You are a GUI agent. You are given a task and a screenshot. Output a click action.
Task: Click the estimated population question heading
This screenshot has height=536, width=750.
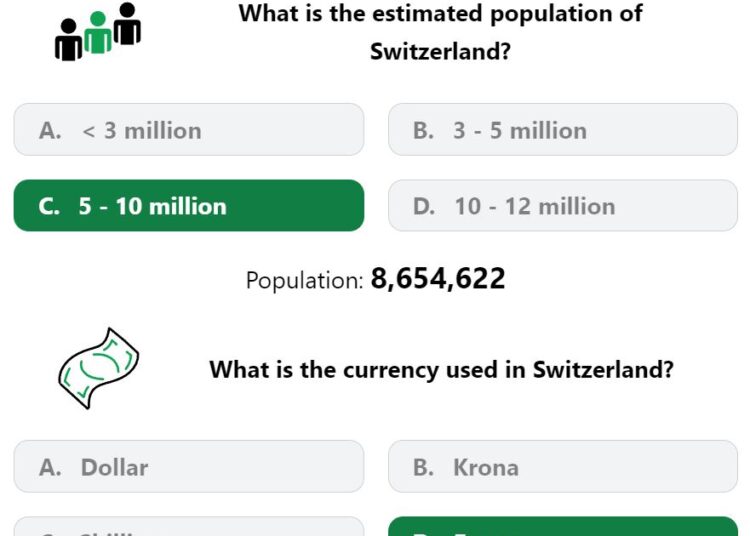click(x=441, y=32)
